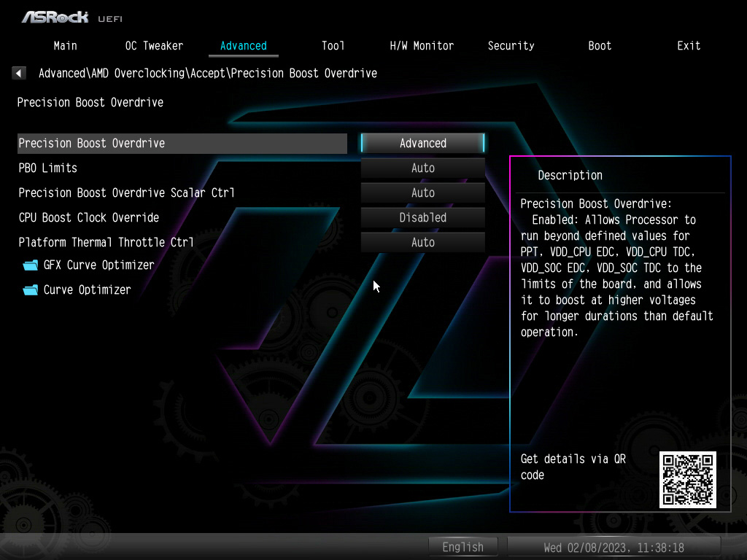Open the Tool tab
This screenshot has width=747, height=560.
pos(333,46)
